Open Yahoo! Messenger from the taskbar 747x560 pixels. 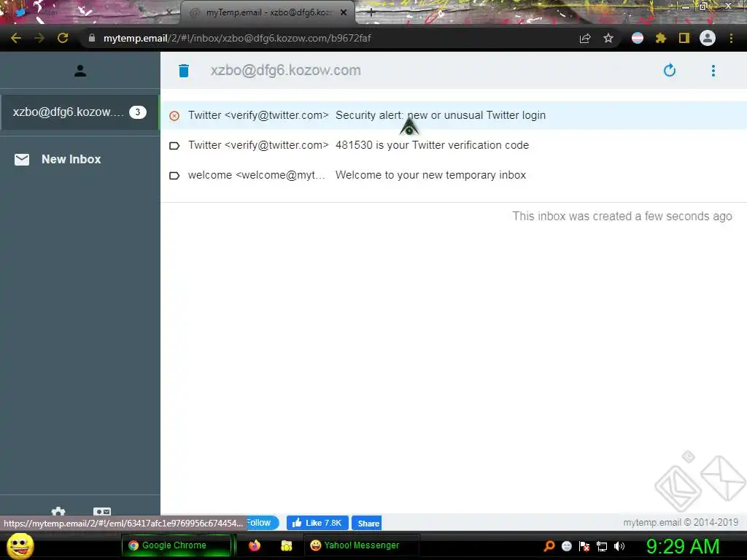pos(361,545)
